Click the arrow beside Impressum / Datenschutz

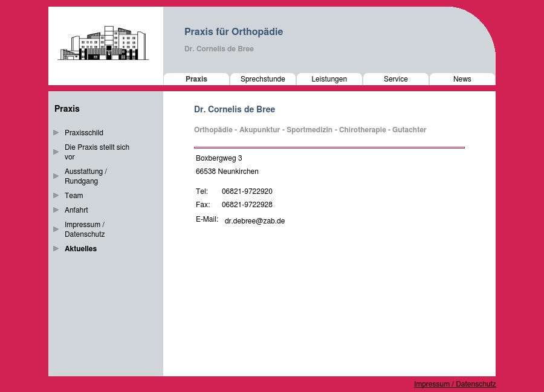56,229
